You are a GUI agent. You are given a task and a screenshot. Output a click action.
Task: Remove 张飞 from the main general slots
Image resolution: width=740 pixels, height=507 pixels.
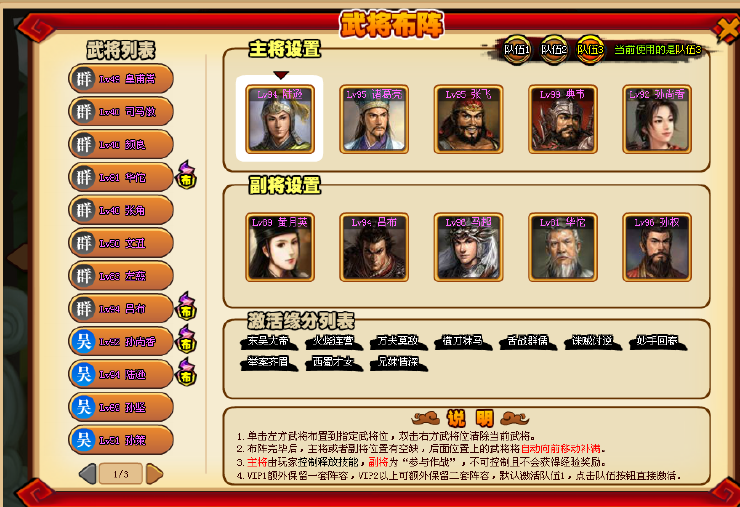tap(468, 119)
